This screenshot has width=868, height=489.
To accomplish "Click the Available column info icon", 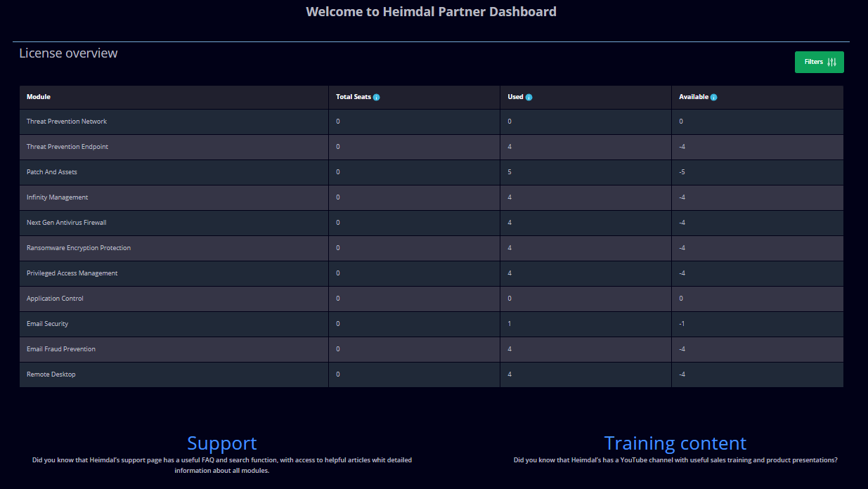I will pos(714,97).
